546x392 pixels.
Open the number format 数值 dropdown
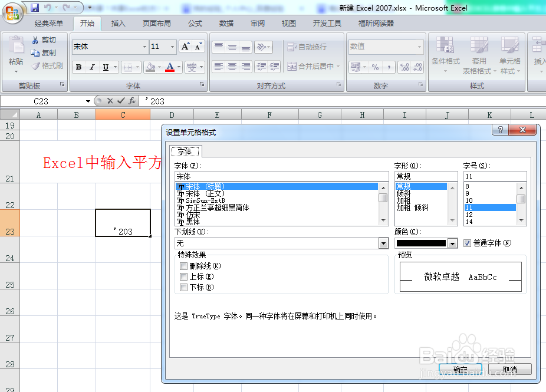(420, 47)
